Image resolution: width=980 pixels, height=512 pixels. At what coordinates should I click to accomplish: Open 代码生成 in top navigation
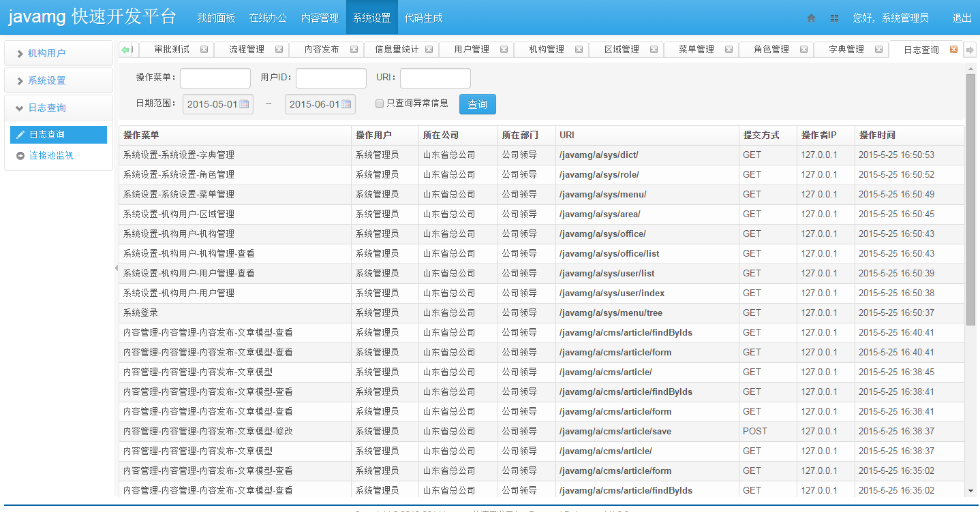click(424, 18)
